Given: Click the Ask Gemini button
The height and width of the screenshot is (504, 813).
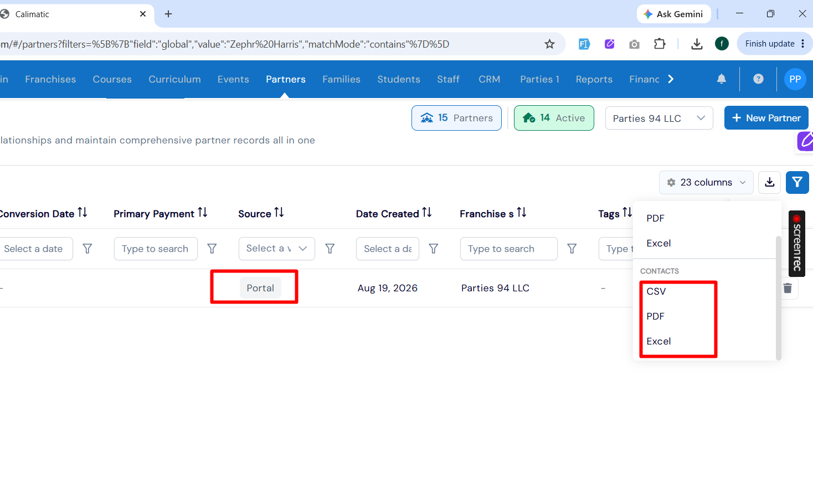Looking at the screenshot, I should [x=674, y=14].
